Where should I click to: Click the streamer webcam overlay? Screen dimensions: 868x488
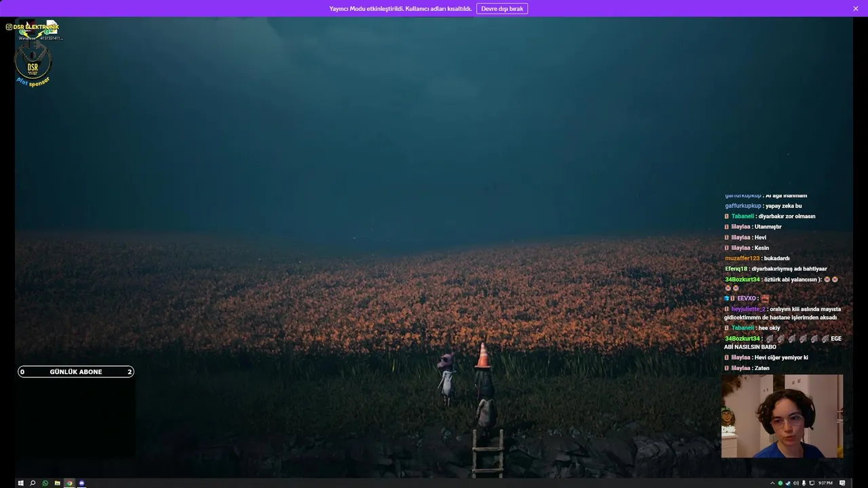pos(782,416)
